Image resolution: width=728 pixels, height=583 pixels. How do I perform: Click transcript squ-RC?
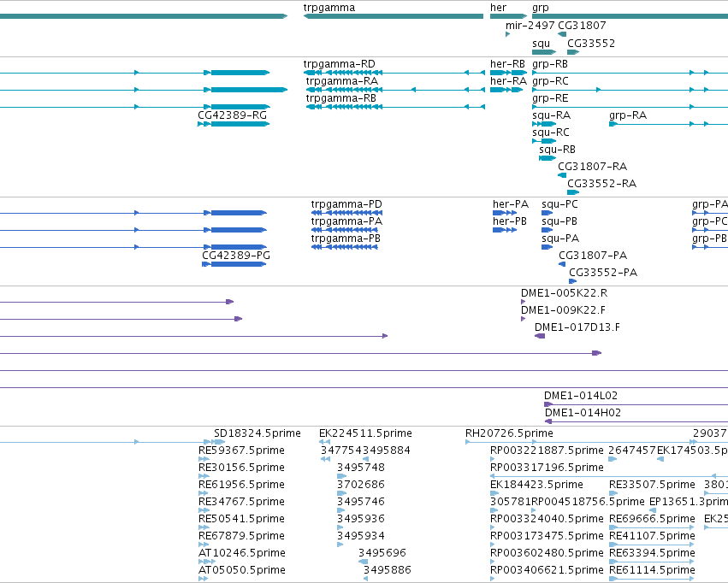click(x=551, y=132)
